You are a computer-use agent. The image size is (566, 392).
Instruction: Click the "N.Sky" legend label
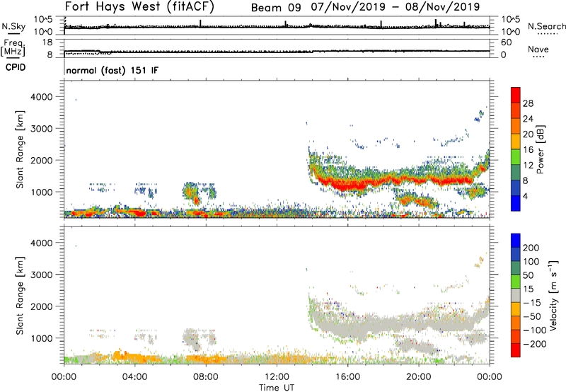[x=13, y=27]
